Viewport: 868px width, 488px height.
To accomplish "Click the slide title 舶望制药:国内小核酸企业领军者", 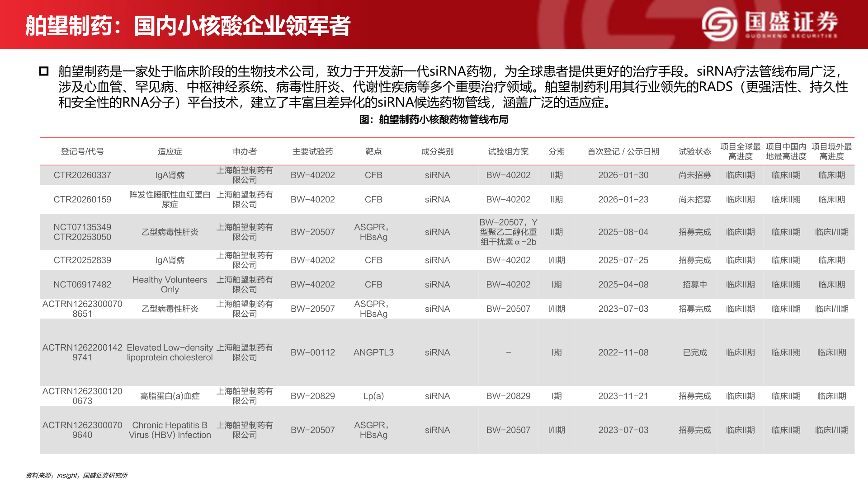I will 188,26.
